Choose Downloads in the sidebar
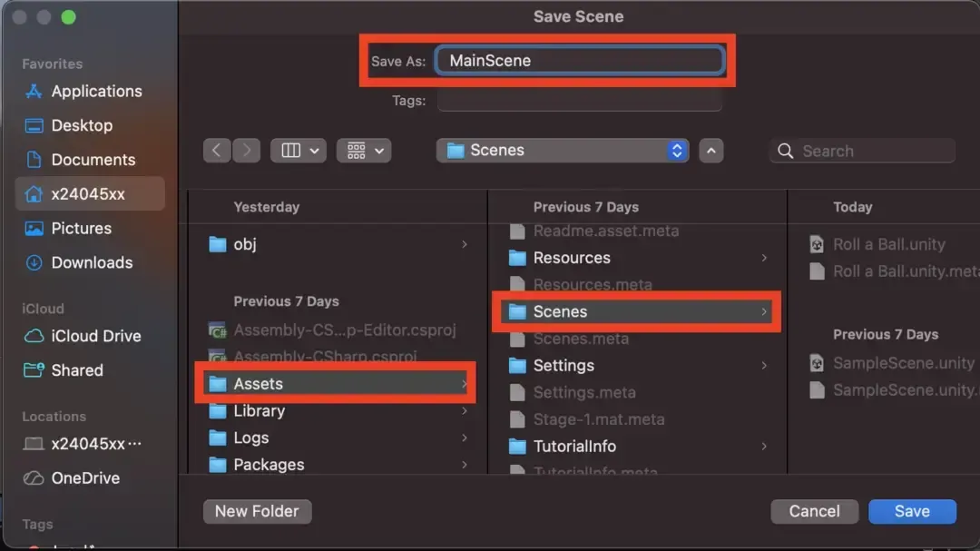This screenshot has height=551, width=980. coord(92,262)
